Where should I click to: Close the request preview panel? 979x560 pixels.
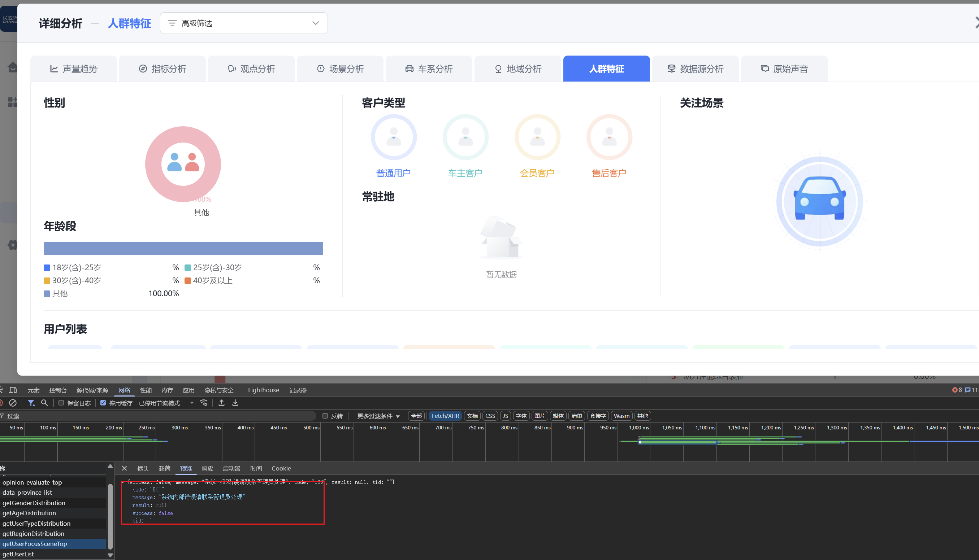click(124, 468)
